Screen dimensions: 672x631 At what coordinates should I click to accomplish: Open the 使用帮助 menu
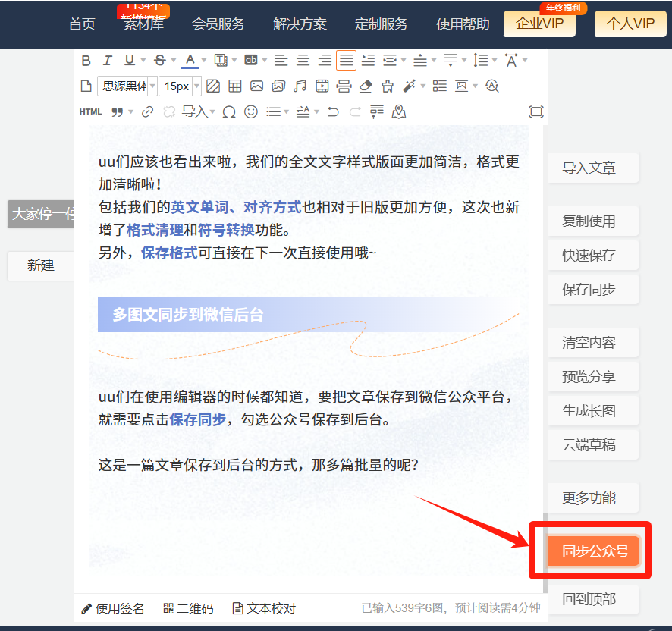463,24
